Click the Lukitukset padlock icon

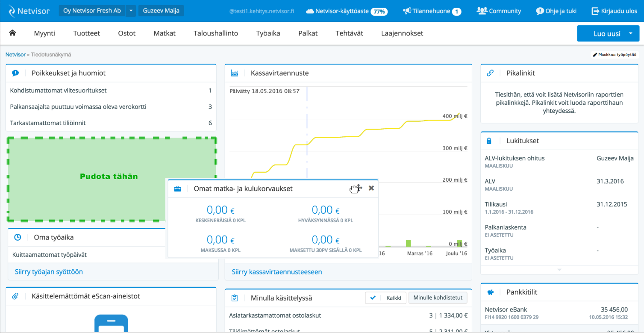[489, 141]
